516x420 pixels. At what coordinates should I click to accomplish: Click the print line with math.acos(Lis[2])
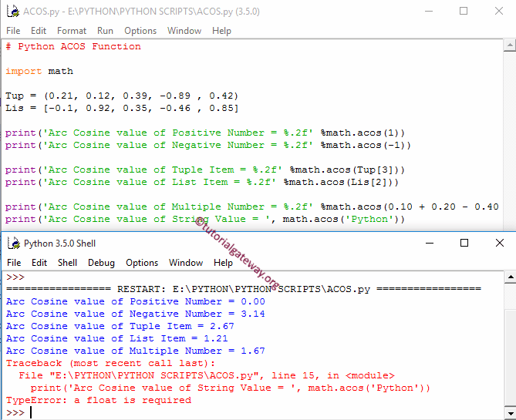tap(202, 182)
